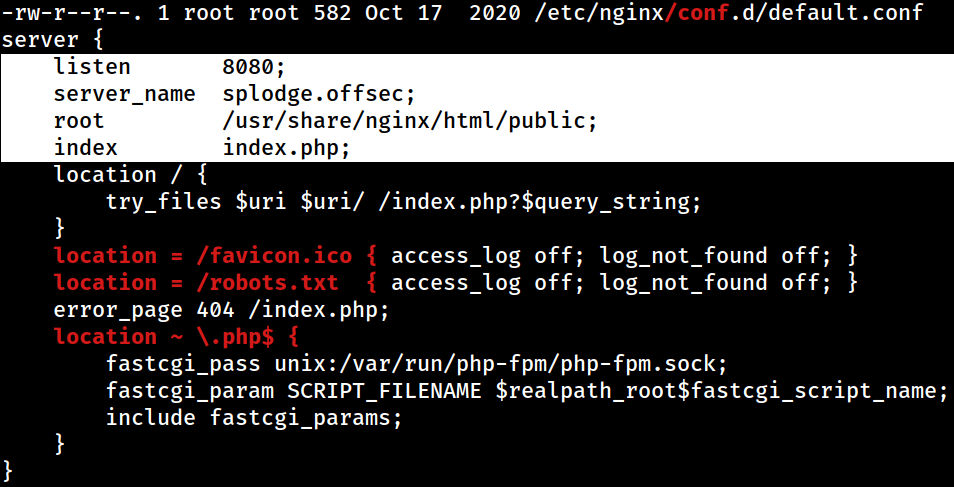Viewport: 954px width, 487px height.
Task: Click the file permissions '-rw-r--r--.' text
Action: pyautogui.click(x=72, y=13)
